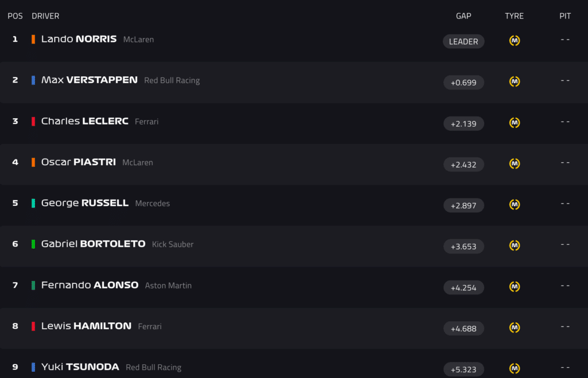Click the LEADER gap badge
The width and height of the screenshot is (588, 378).
[x=463, y=41]
